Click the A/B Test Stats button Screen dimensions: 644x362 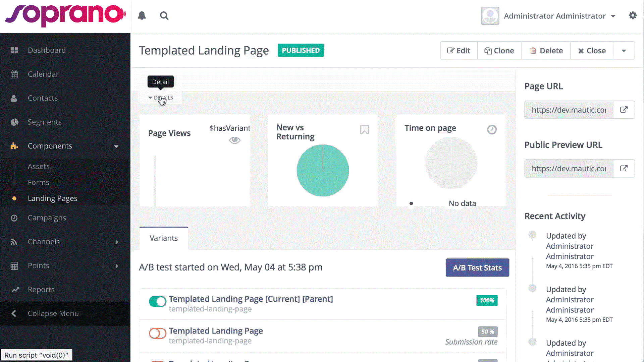tap(477, 268)
